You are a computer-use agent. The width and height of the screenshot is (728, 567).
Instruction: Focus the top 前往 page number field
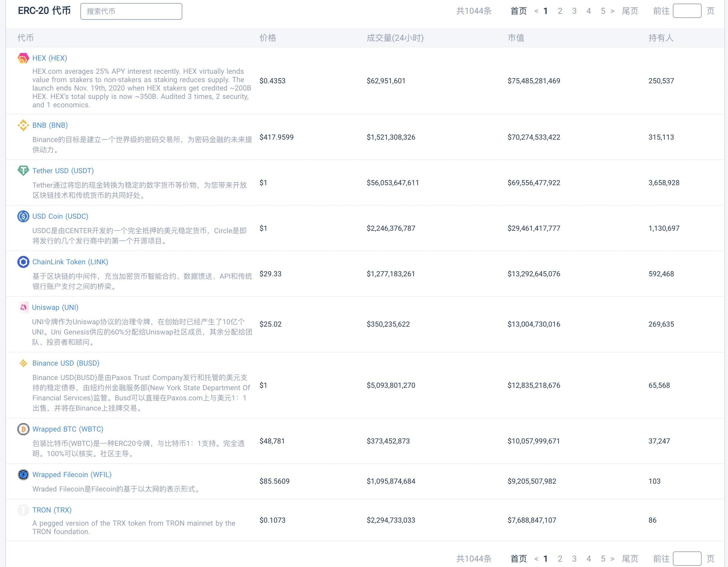tap(687, 11)
